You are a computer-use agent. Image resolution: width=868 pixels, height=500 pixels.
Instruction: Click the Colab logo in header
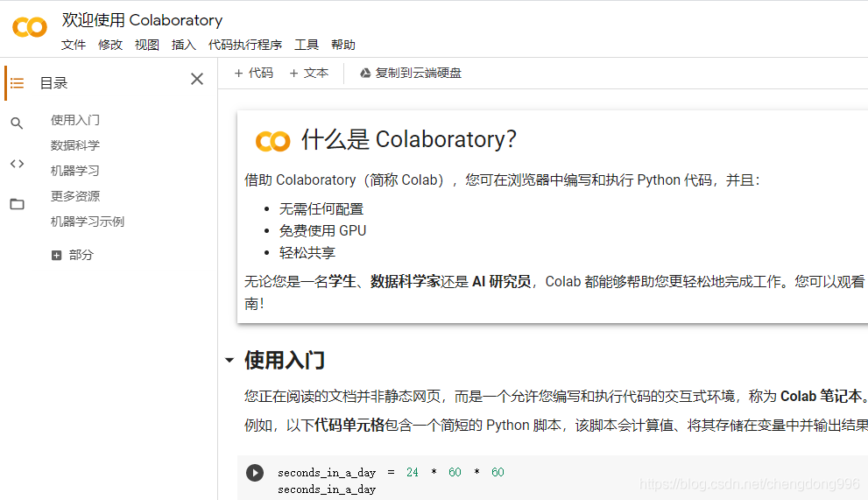30,27
